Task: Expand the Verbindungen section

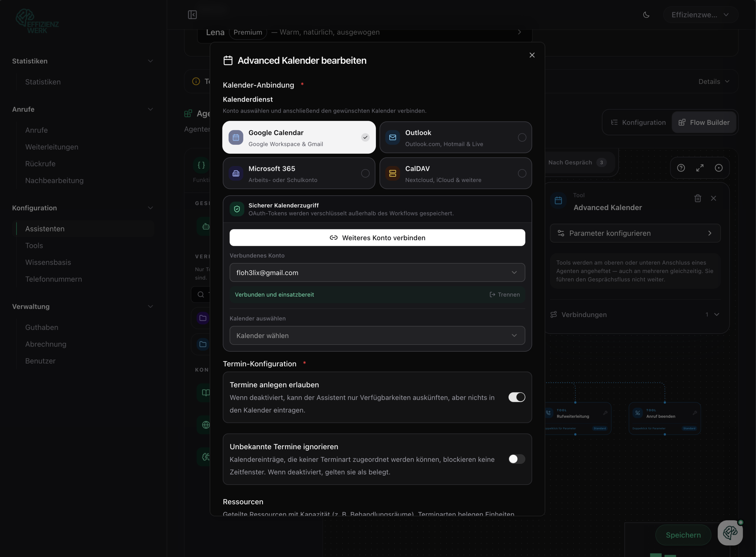Action: [635, 315]
